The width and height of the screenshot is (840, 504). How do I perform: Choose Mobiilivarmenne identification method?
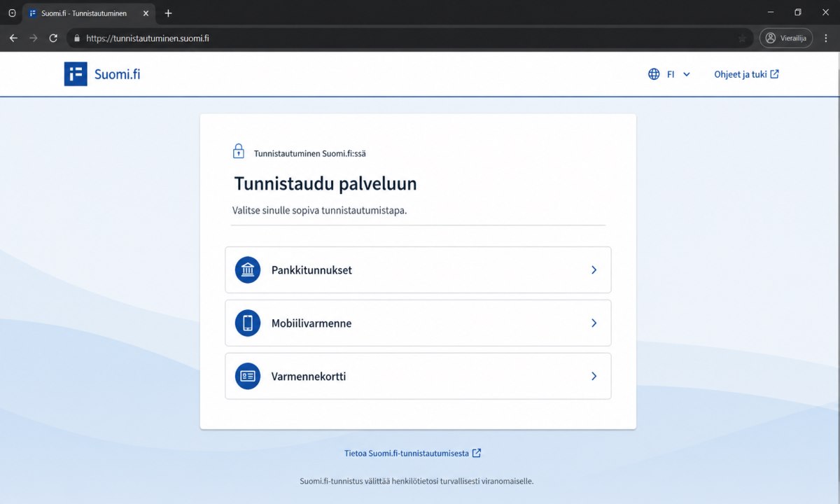click(418, 323)
